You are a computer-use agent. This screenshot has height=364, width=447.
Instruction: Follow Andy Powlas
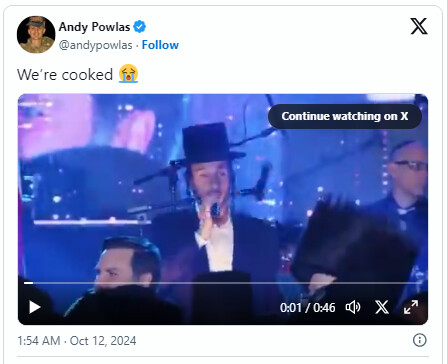point(160,45)
